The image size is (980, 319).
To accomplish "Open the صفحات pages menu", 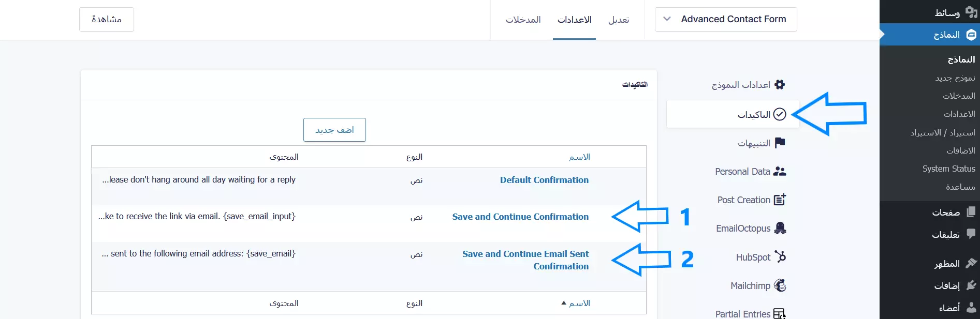I will tap(946, 212).
